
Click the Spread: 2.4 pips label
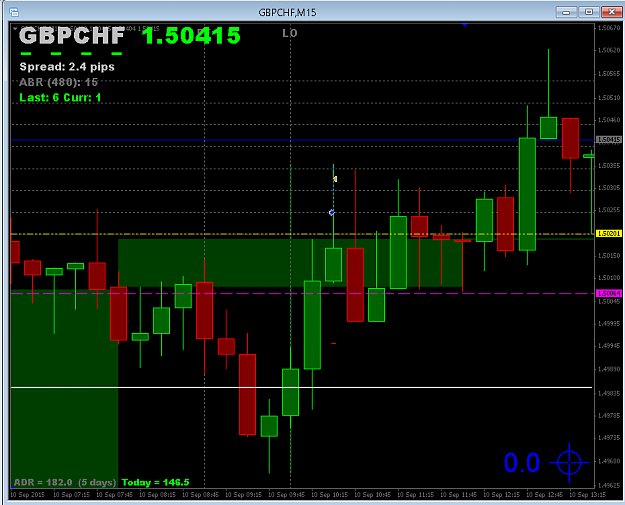tap(67, 67)
